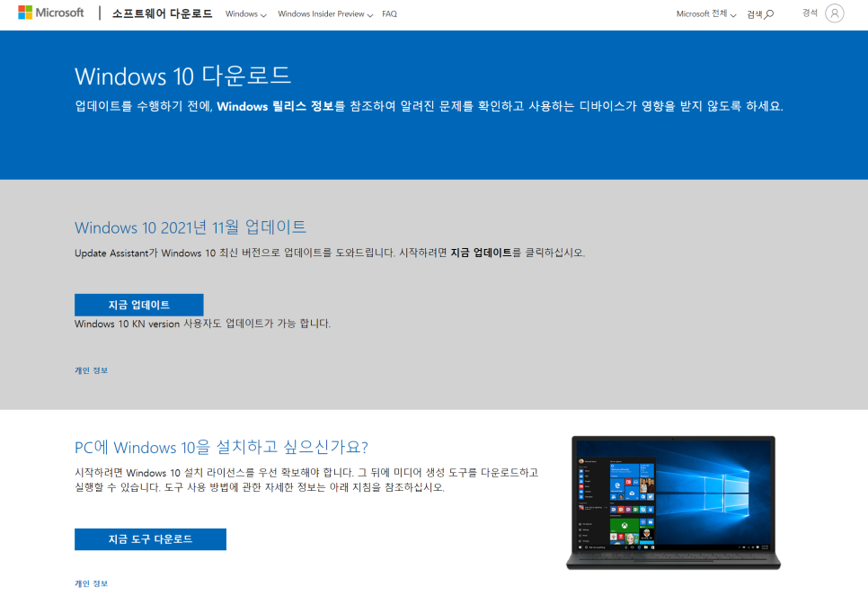
Task: Click the 지금 도구 다운로드 button
Action: click(151, 539)
